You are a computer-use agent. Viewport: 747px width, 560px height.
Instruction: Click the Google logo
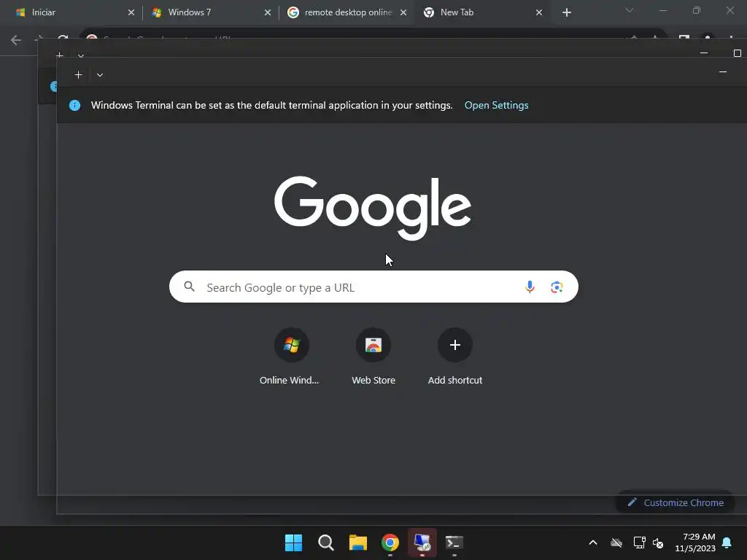coord(373,208)
